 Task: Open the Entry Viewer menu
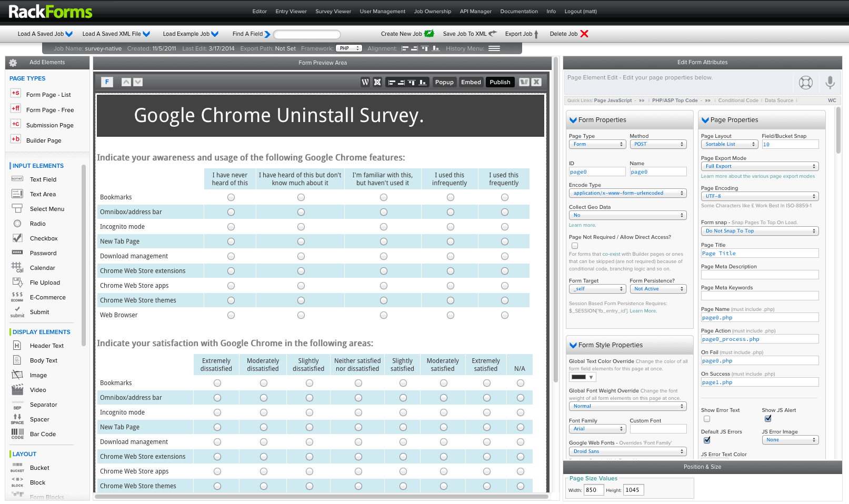coord(291,11)
